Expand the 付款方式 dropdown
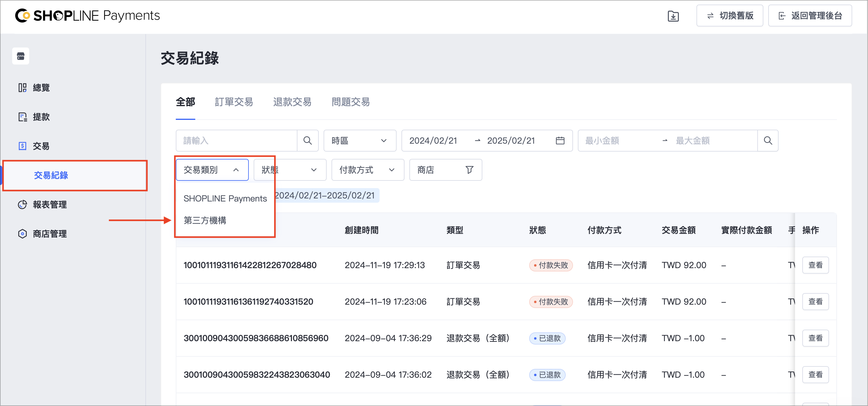The height and width of the screenshot is (406, 868). point(368,170)
